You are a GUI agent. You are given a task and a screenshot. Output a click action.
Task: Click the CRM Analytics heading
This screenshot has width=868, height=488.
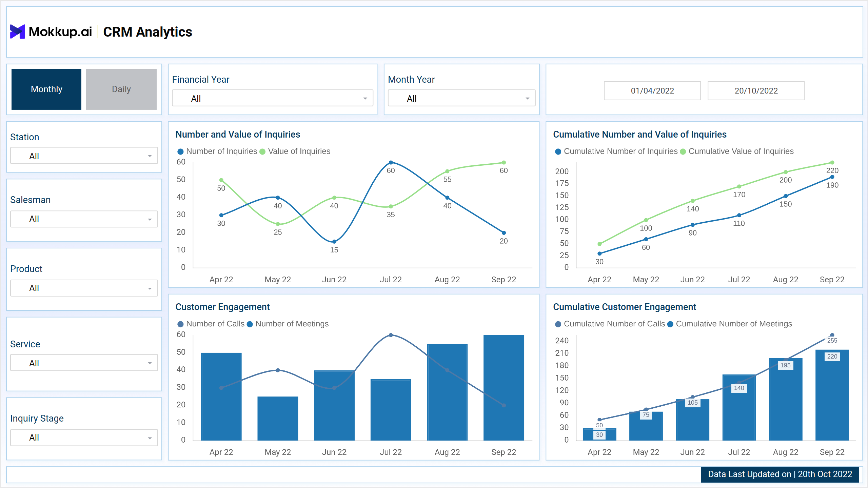[147, 32]
